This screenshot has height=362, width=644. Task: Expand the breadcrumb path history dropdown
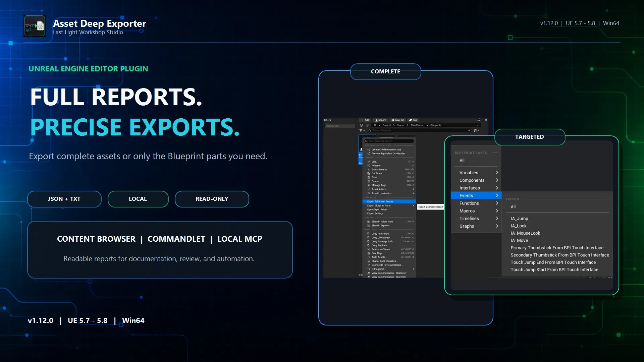click(478, 125)
